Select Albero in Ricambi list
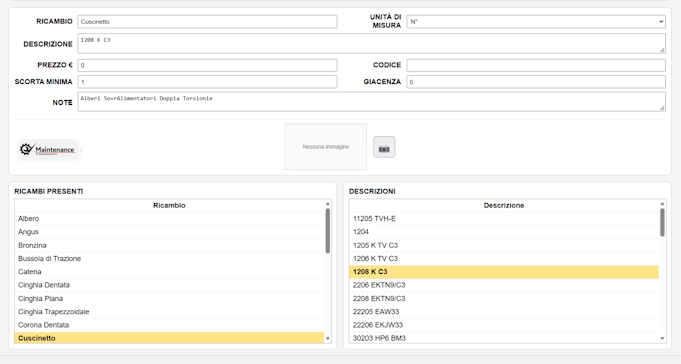The height and width of the screenshot is (364, 681). 169,218
